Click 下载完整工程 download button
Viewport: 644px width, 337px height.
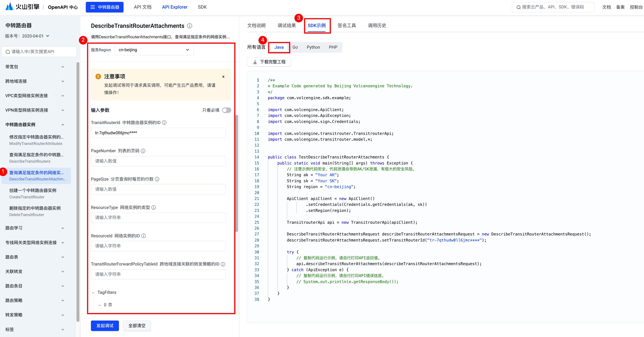[269, 62]
